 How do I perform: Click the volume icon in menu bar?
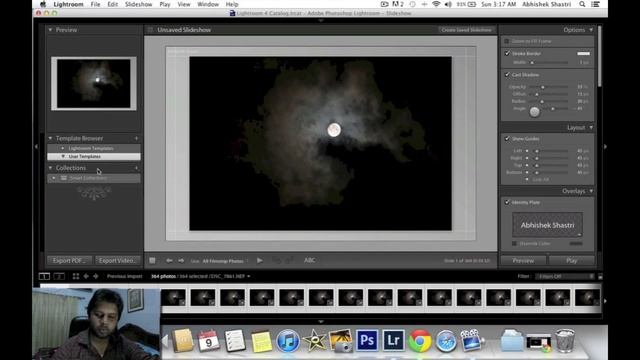(448, 4)
